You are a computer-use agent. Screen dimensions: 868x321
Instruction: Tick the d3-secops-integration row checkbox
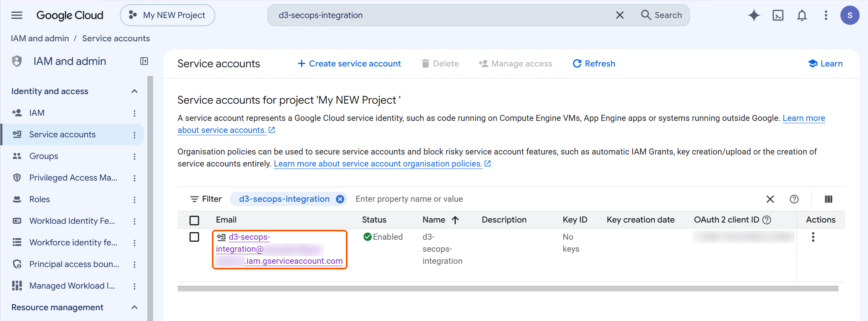point(194,237)
